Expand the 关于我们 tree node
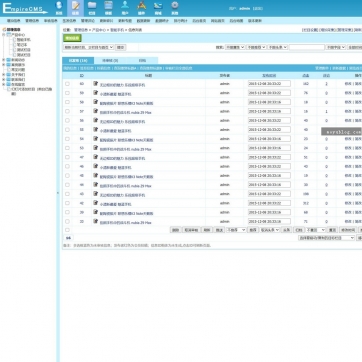The height and width of the screenshot is (362, 362). point(4,75)
